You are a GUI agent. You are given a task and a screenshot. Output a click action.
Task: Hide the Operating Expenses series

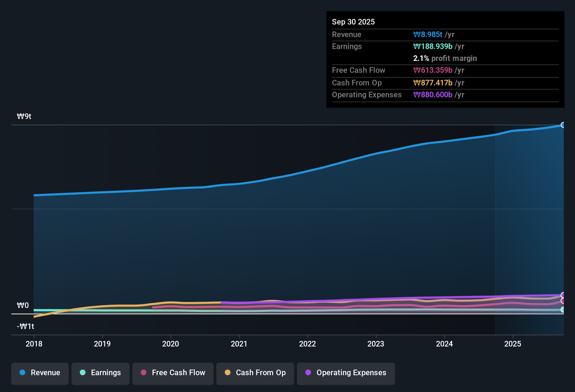click(x=346, y=373)
